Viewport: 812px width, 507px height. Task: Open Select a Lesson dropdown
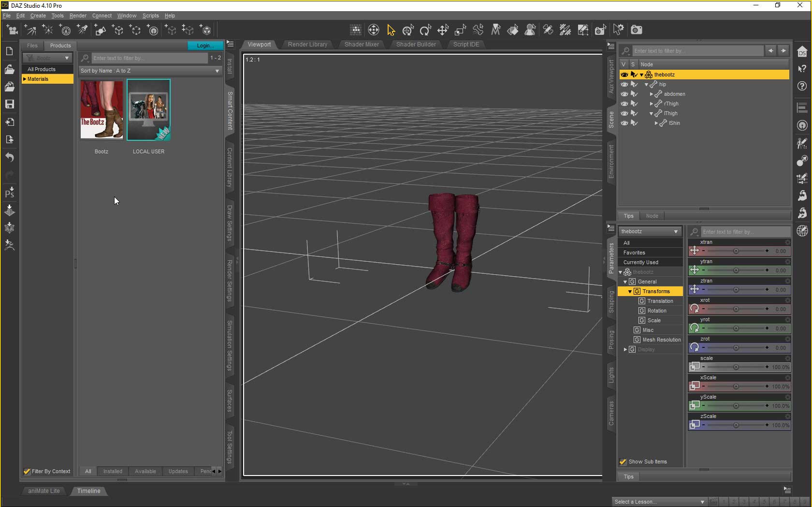[659, 502]
